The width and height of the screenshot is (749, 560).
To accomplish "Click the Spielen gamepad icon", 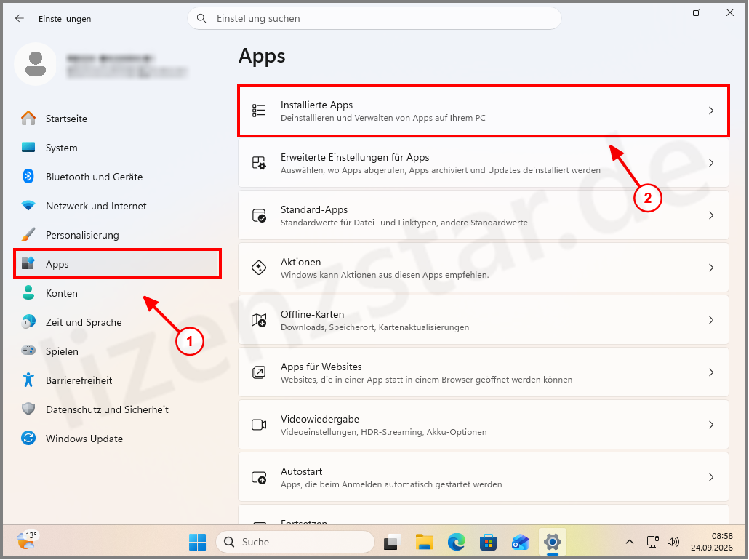I will (x=28, y=351).
